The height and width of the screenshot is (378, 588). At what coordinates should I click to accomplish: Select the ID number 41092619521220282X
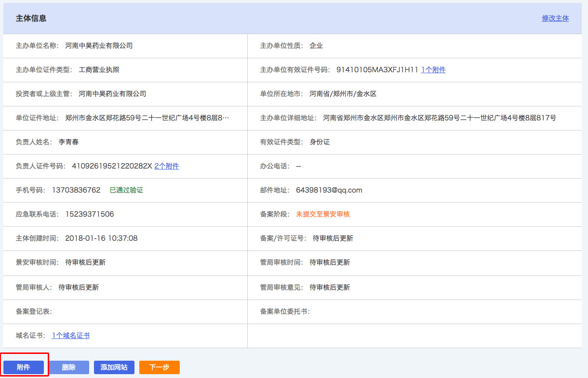pos(112,166)
